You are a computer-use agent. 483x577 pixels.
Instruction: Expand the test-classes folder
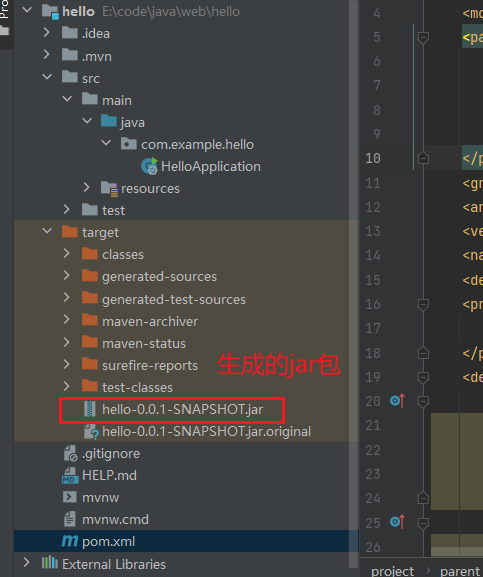coord(67,386)
